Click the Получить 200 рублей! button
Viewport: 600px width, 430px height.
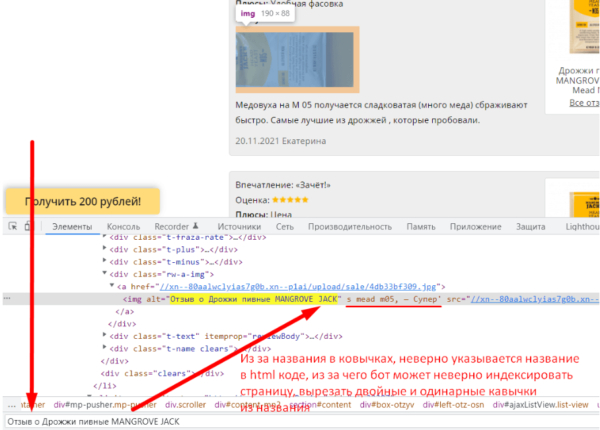83,201
